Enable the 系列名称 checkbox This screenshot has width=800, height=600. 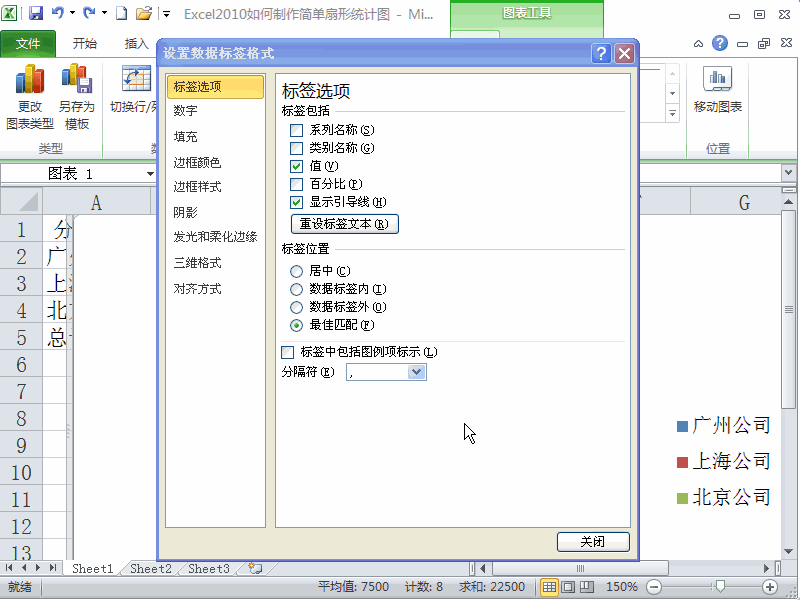point(295,130)
